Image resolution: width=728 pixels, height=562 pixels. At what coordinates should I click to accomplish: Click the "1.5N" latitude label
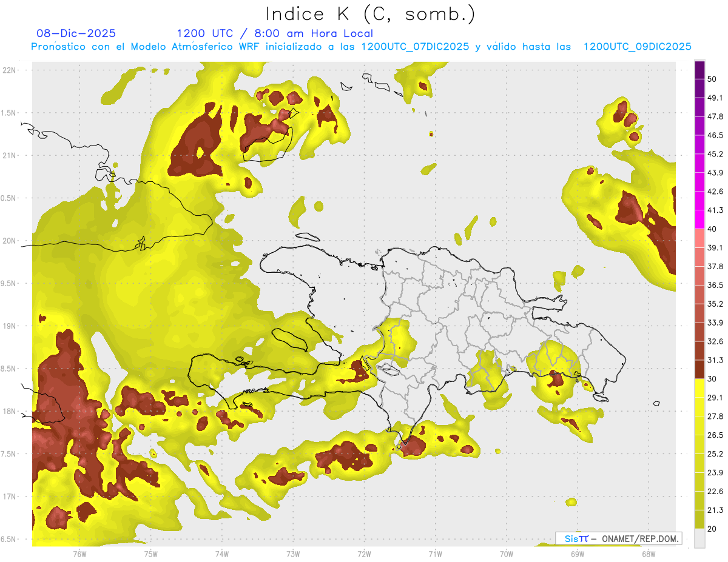coord(9,113)
